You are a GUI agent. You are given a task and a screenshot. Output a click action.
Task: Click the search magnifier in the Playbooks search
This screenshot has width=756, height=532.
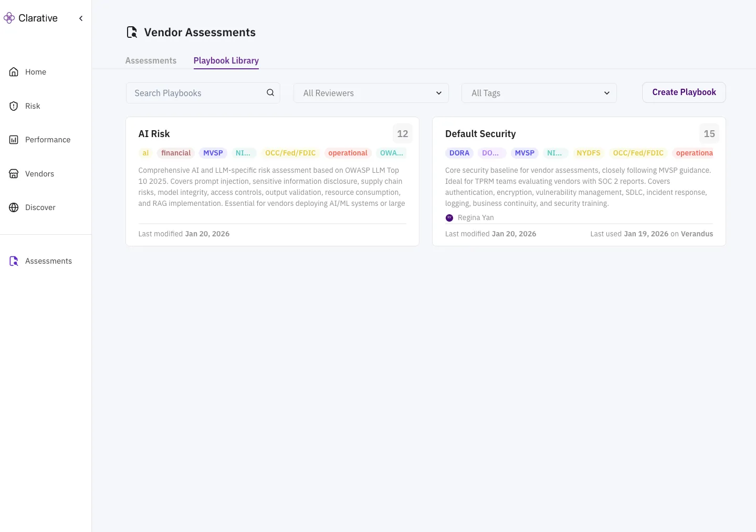[270, 92]
